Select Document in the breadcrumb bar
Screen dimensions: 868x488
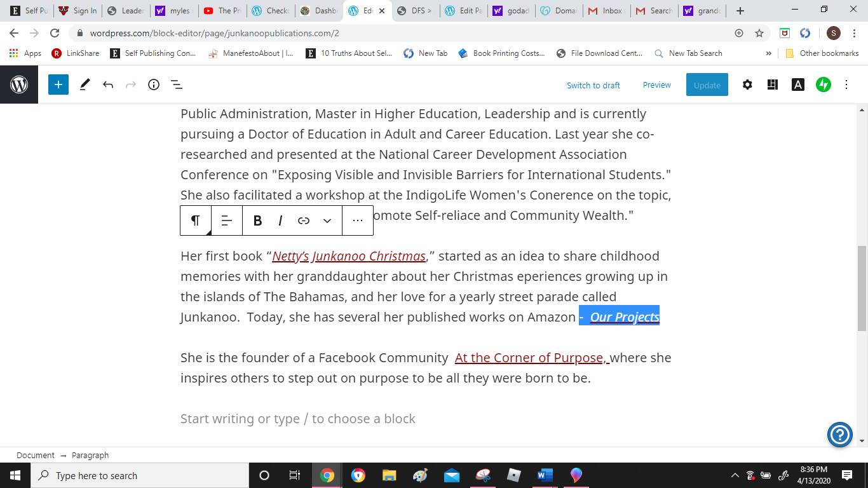(36, 455)
